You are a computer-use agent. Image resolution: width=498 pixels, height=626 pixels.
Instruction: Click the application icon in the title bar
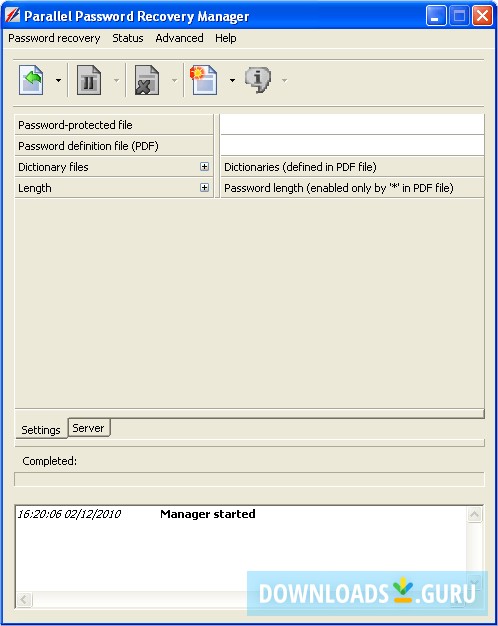point(12,16)
